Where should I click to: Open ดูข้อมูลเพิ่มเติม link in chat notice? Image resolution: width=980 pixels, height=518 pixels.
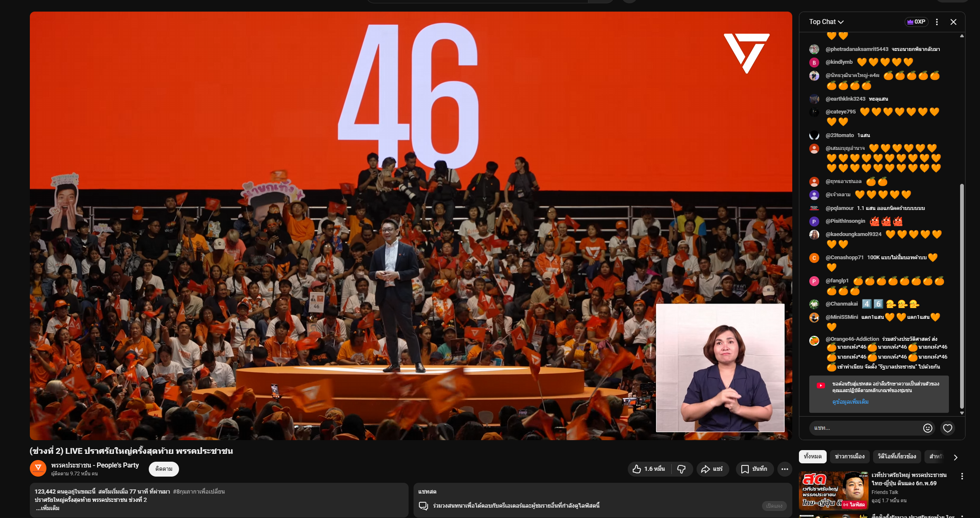(x=850, y=402)
